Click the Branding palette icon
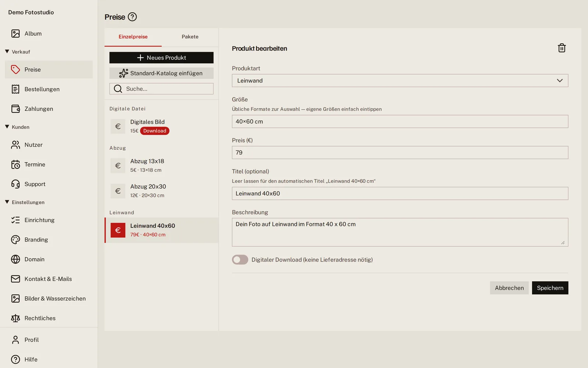 [15, 240]
